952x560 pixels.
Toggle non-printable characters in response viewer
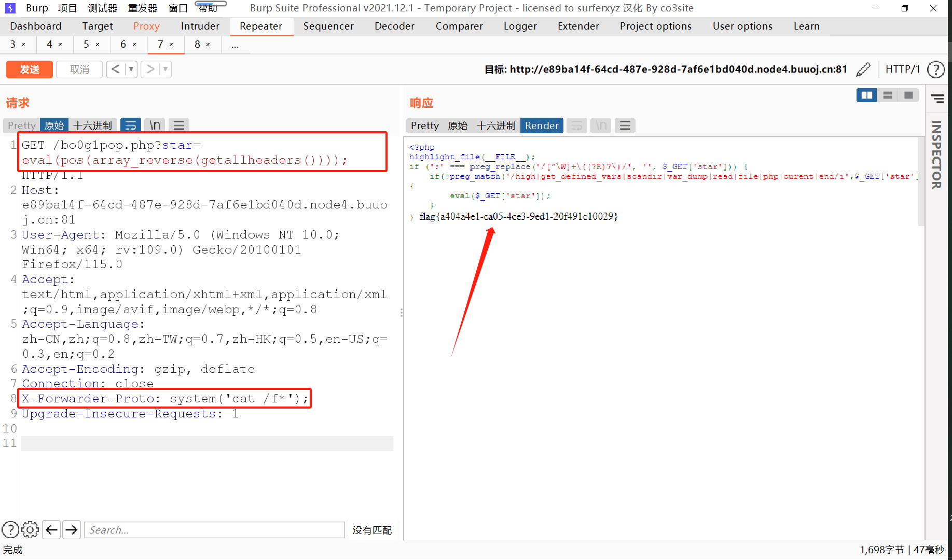(601, 125)
